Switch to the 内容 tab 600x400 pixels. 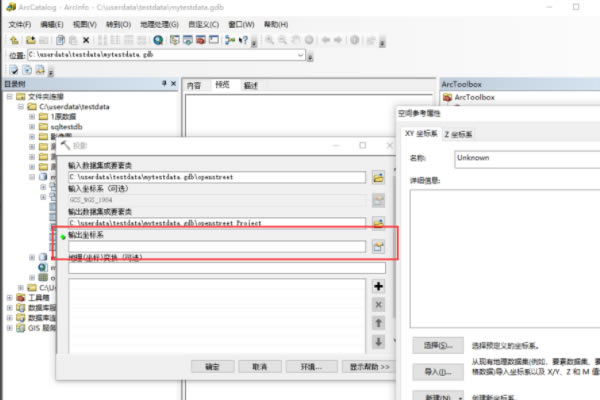pyautogui.click(x=194, y=85)
